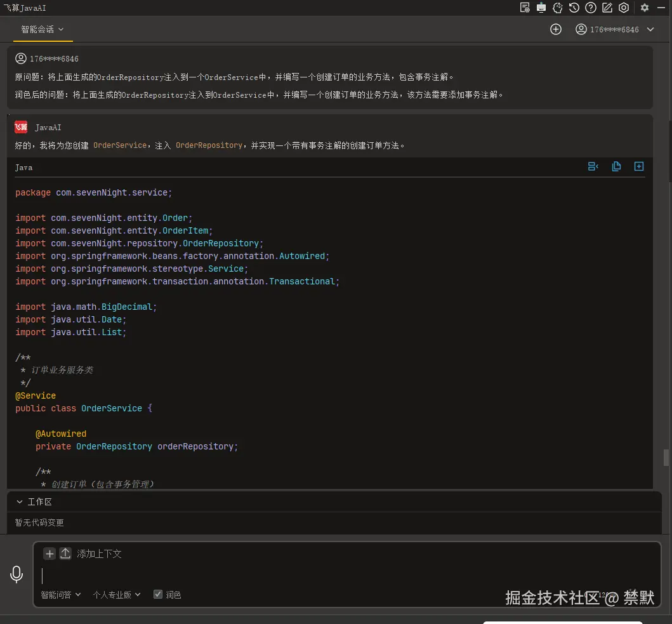Click 'private OrderRepository orderRepository;' line
672x624 pixels.
click(x=136, y=446)
